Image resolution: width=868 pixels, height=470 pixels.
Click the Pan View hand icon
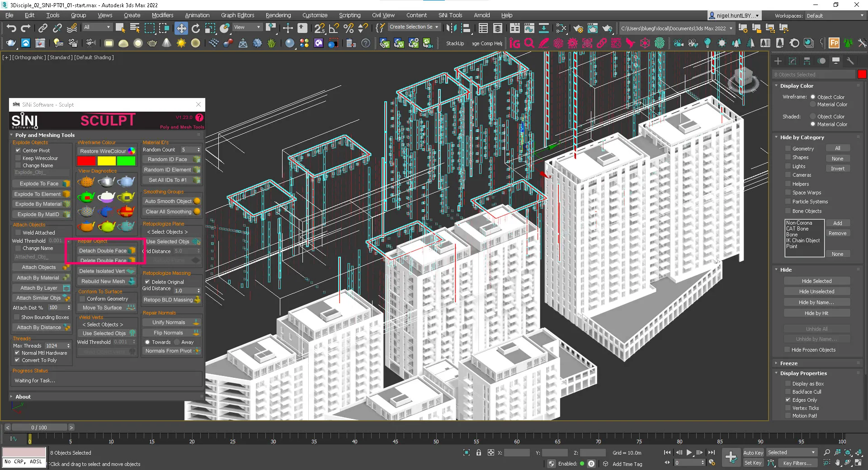838,463
